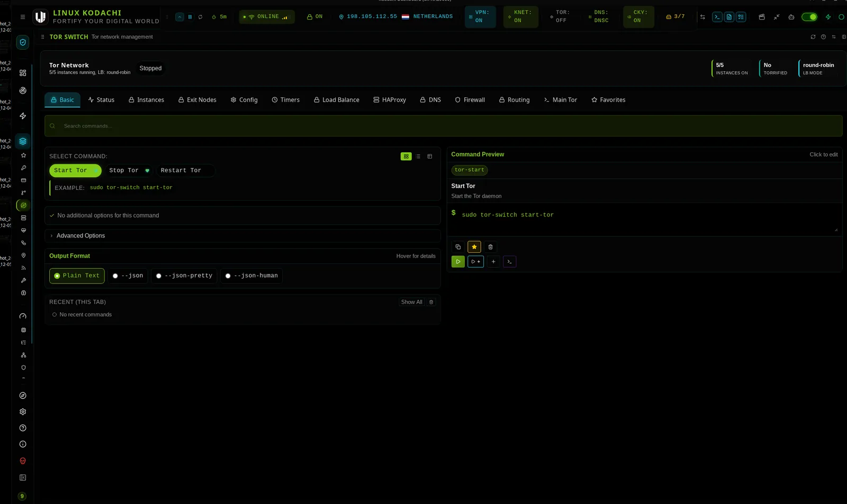
Task: Open the Status tab
Action: tap(101, 100)
